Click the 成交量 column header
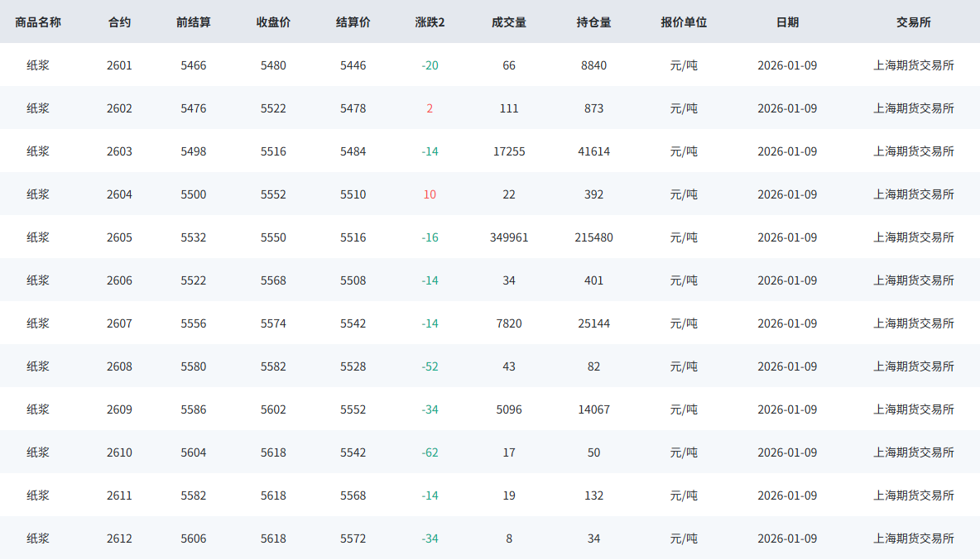980x560 pixels. (509, 22)
